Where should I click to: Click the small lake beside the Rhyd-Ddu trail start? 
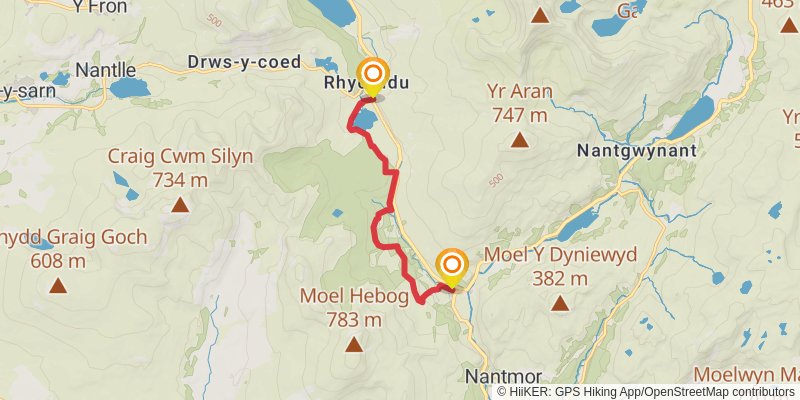pos(366,119)
